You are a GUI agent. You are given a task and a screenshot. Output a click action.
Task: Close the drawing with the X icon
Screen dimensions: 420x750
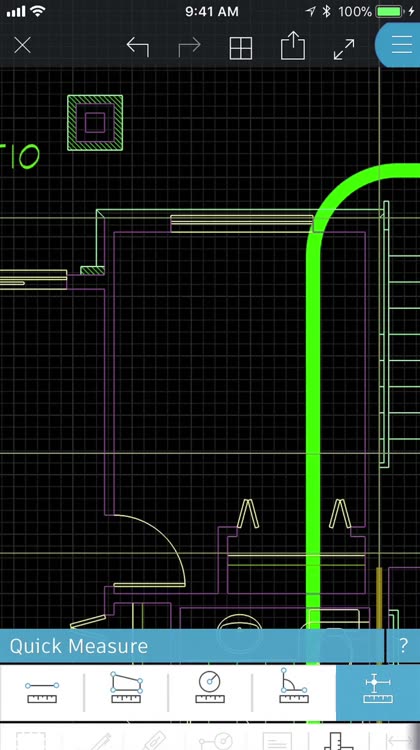coord(22,46)
